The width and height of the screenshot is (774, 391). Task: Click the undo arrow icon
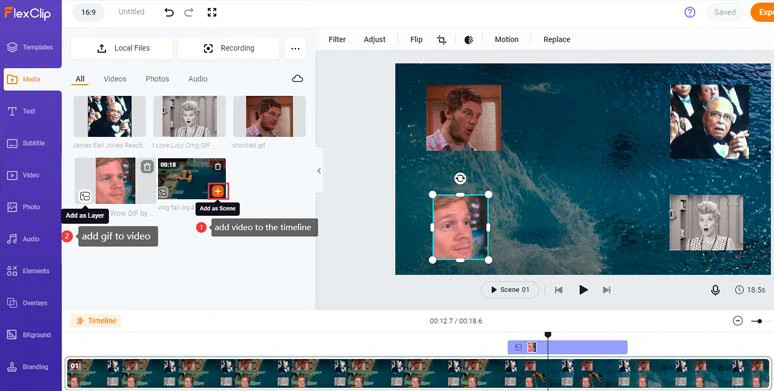click(169, 13)
